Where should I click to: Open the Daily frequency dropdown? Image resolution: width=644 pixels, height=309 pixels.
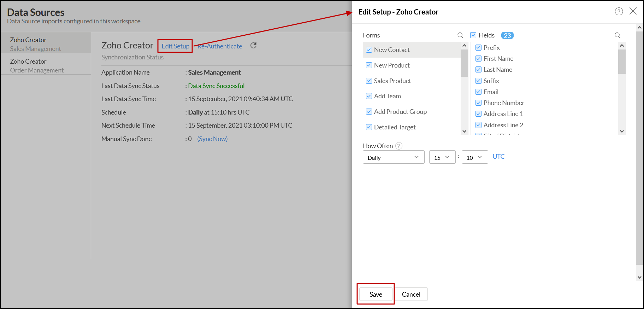click(x=393, y=157)
